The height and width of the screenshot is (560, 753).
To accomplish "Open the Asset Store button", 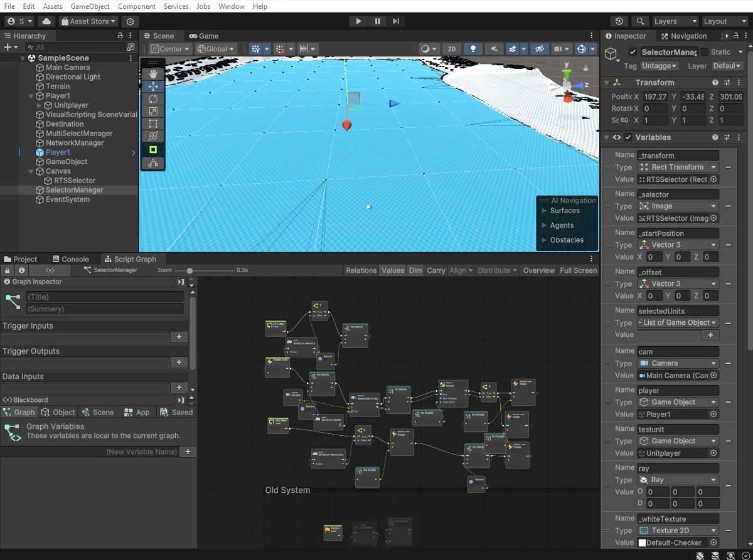I will pos(88,21).
